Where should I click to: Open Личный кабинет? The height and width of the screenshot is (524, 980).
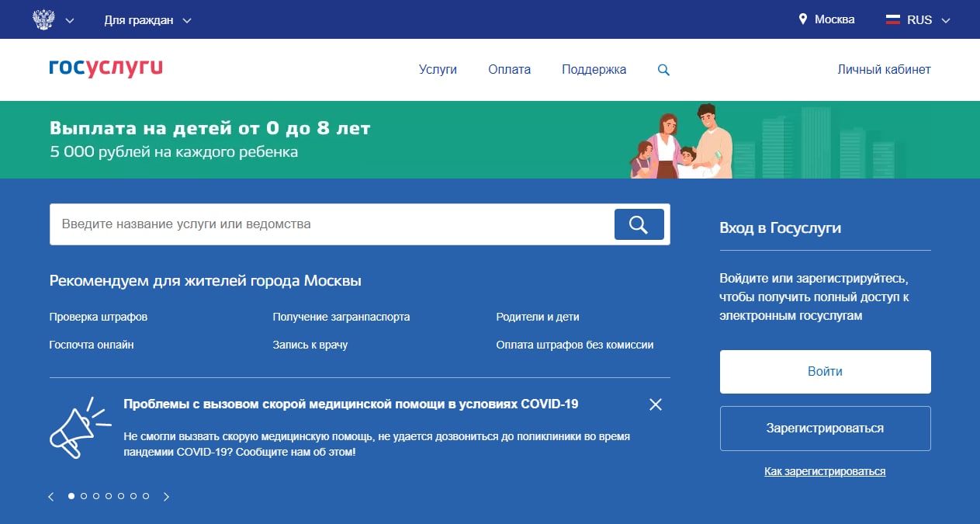point(884,69)
